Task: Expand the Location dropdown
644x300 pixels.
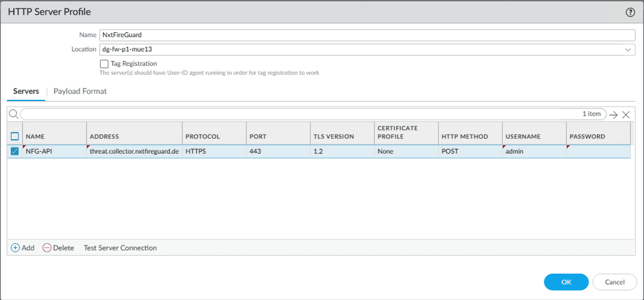Action: (x=628, y=50)
